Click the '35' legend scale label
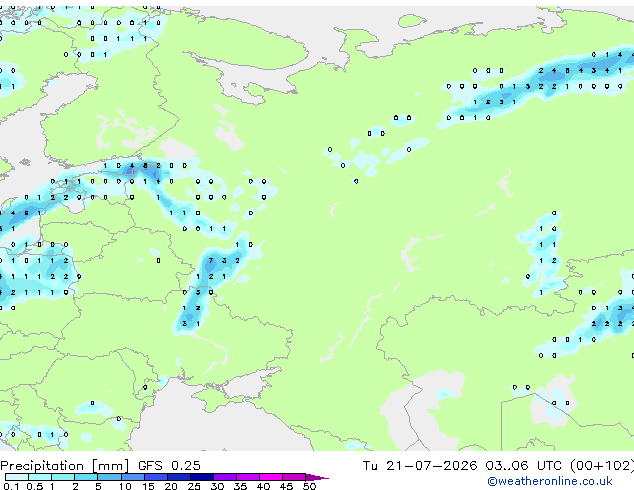634x490 pixels. 241,486
